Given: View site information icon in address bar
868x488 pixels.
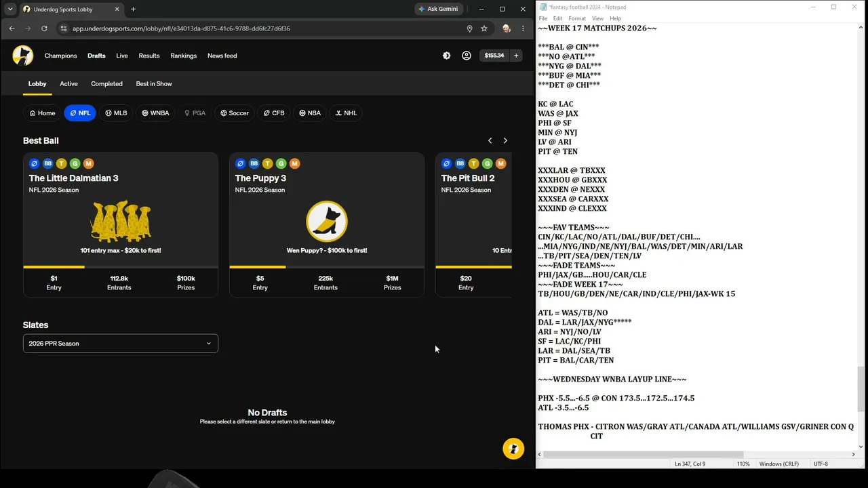Looking at the screenshot, I should click(x=64, y=28).
